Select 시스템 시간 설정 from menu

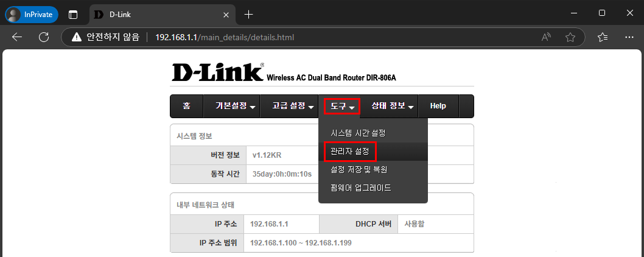coord(373,133)
